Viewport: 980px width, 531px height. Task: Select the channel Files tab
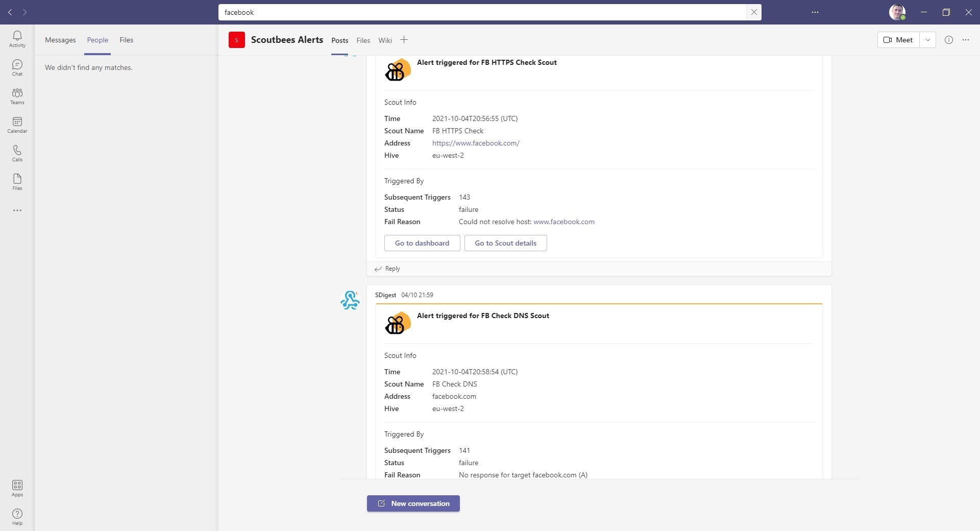pyautogui.click(x=363, y=40)
